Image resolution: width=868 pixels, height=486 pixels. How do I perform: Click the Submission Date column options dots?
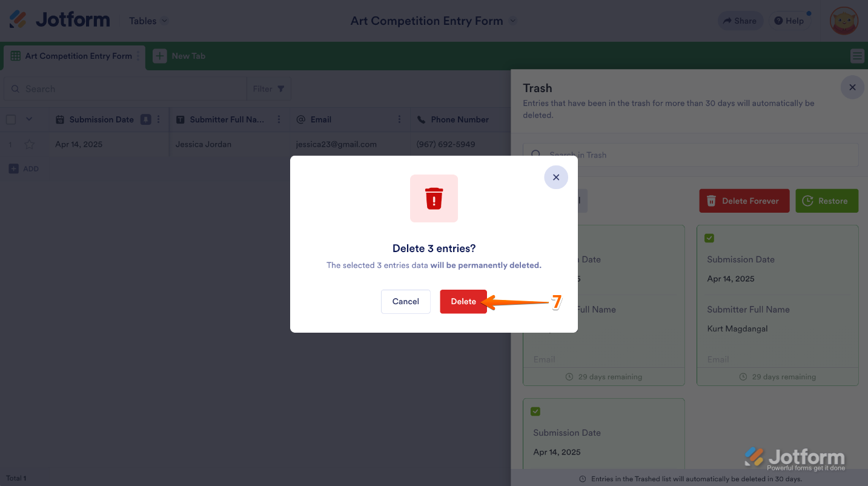coord(159,119)
